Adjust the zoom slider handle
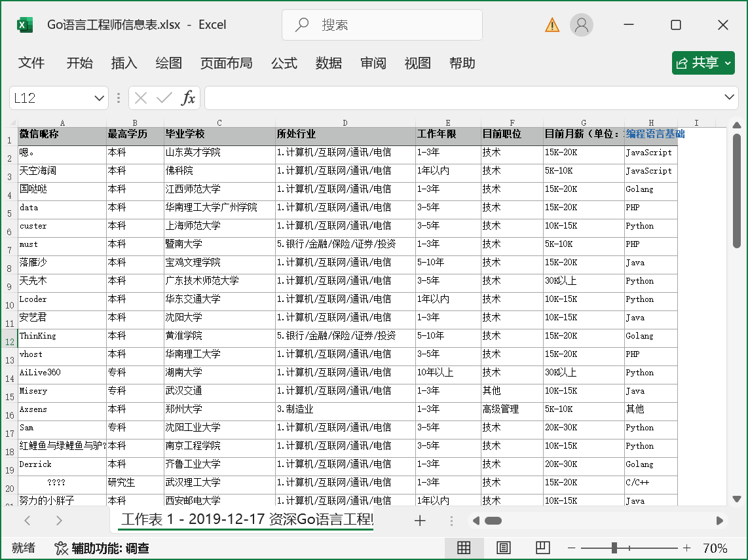This screenshot has height=560, width=748. [613, 548]
